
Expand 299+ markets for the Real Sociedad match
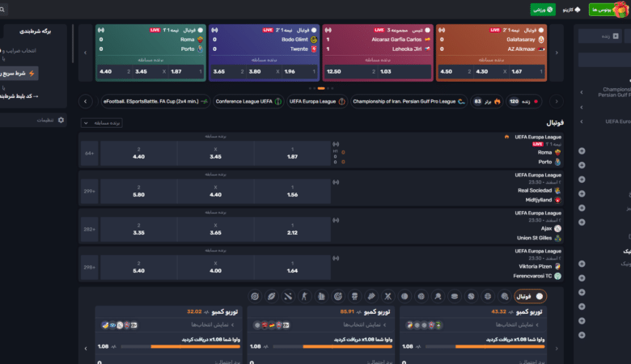point(88,191)
